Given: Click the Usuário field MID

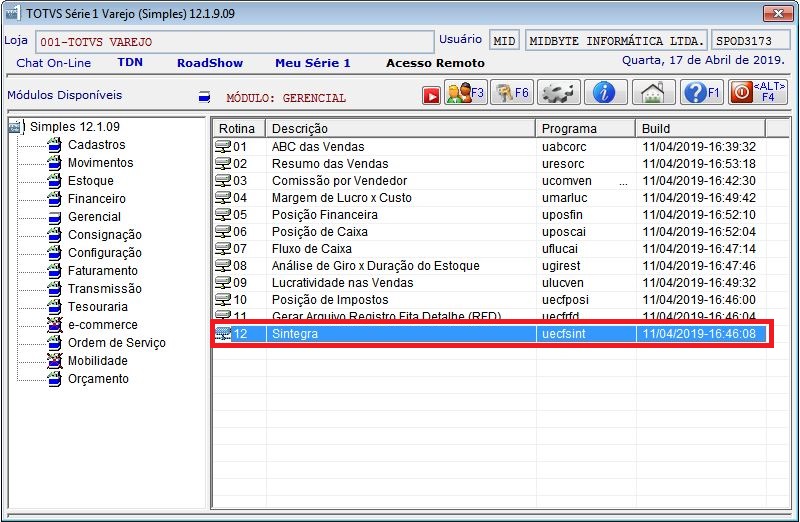Looking at the screenshot, I should [x=504, y=41].
